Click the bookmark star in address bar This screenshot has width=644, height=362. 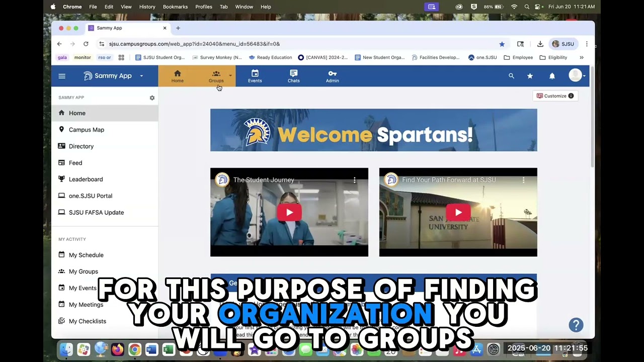[x=502, y=44]
